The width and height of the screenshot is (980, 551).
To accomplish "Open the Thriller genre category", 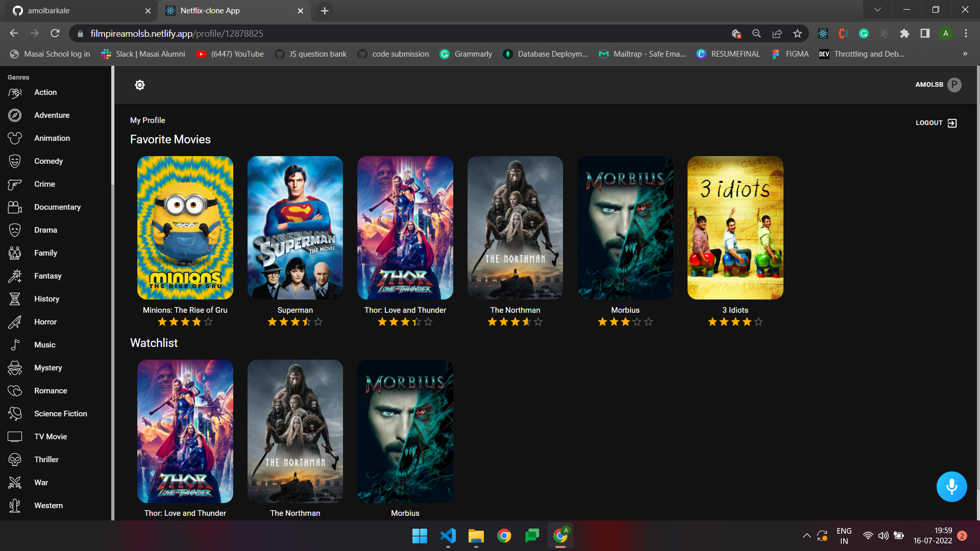I will coord(46,459).
